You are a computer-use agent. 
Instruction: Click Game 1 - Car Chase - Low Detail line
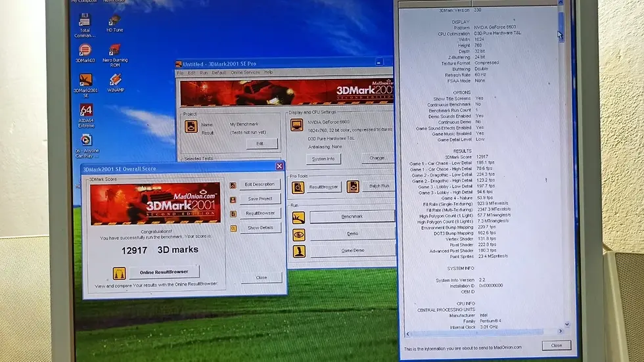(452, 163)
